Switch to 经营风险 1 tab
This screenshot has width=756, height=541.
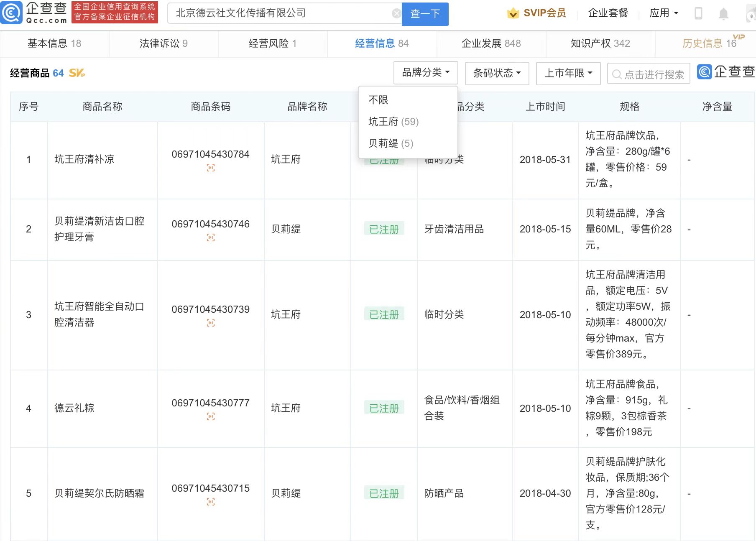pos(273,43)
